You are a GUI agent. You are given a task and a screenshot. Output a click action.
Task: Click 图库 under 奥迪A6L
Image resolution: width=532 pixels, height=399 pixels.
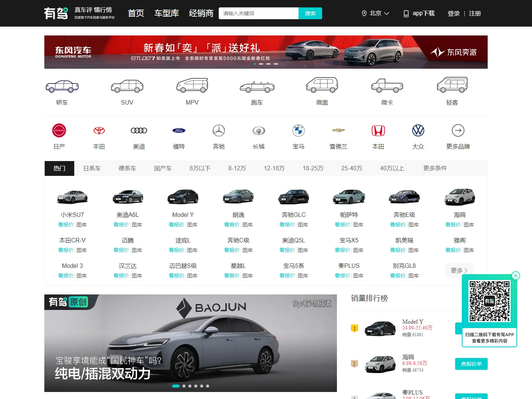coord(137,225)
